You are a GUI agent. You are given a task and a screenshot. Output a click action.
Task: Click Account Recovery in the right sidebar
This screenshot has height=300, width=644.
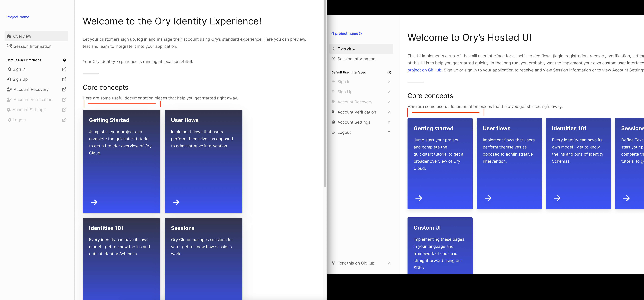(x=355, y=102)
